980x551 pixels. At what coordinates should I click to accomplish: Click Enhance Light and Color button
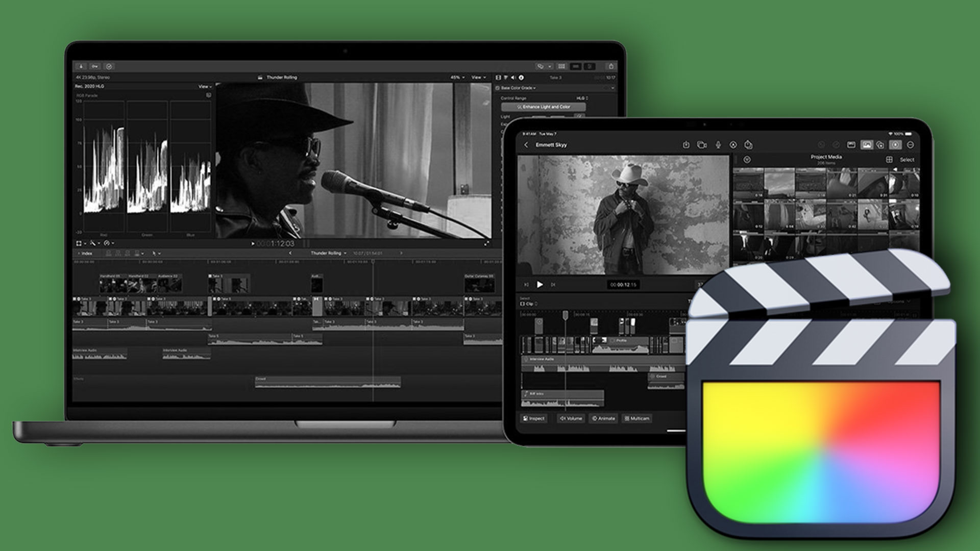[544, 107]
